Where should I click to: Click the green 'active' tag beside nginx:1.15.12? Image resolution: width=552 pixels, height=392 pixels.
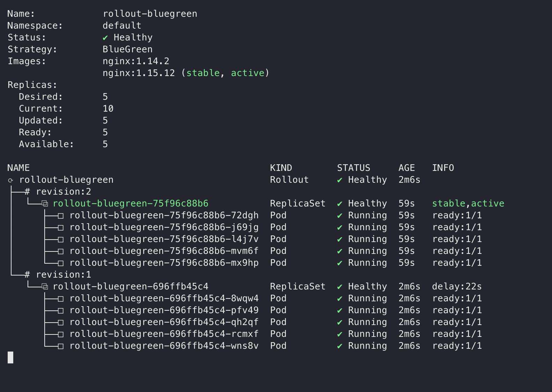pyautogui.click(x=248, y=73)
